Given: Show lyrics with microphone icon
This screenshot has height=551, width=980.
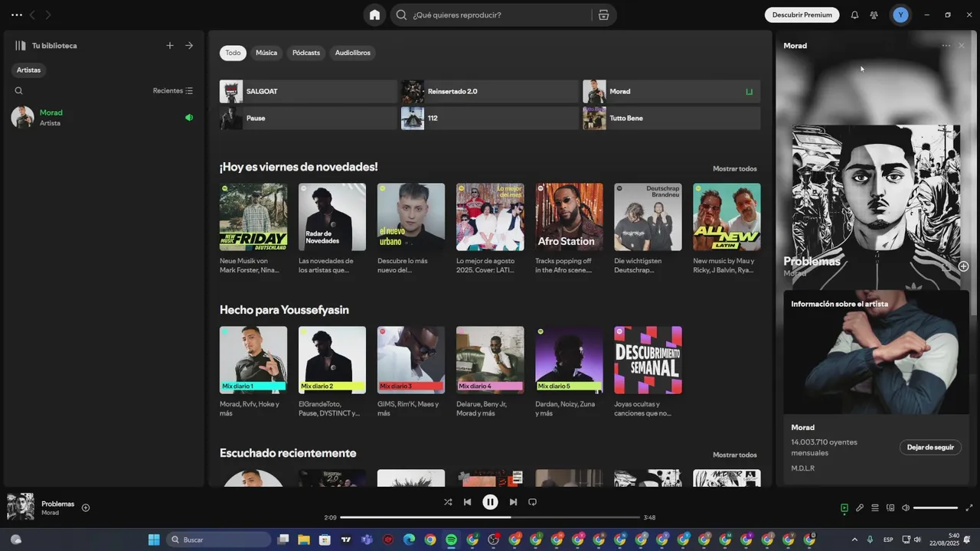Looking at the screenshot, I should tap(860, 507).
